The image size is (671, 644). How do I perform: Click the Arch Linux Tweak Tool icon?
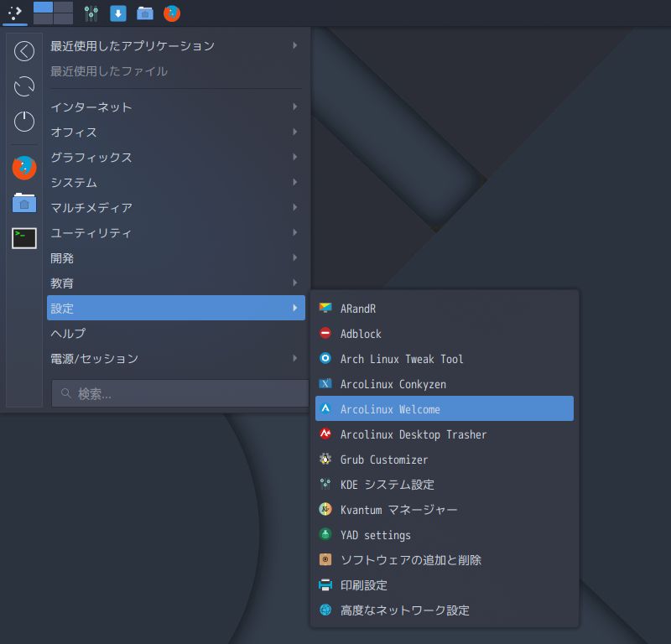click(325, 358)
